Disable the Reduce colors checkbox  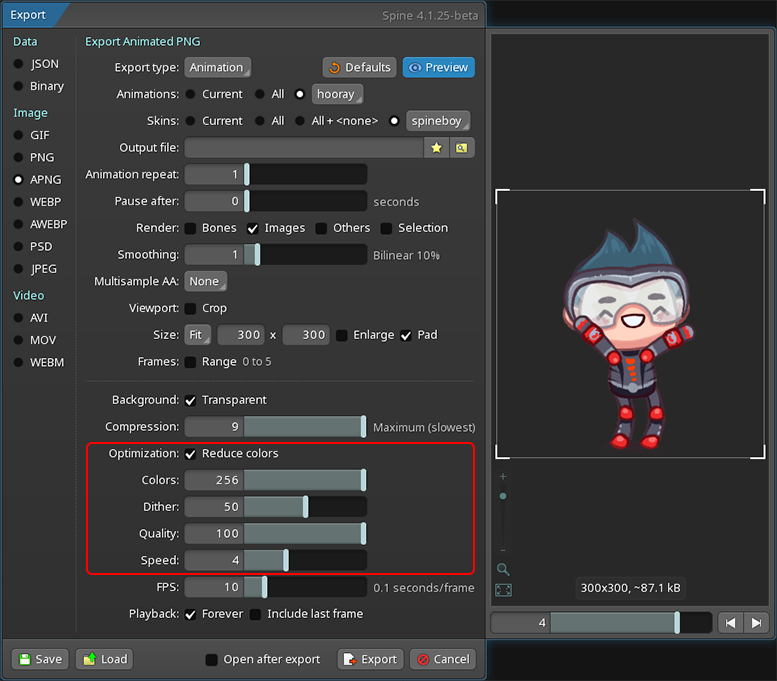tap(191, 454)
